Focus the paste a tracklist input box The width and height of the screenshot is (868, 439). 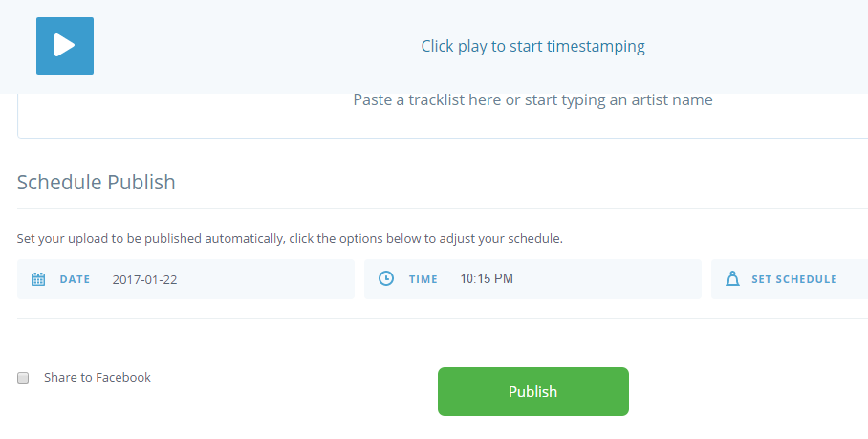443,115
